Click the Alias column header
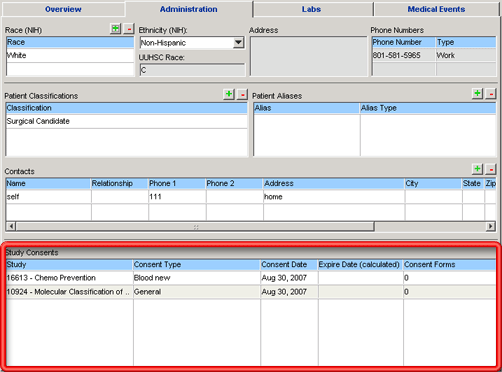Viewport: 502px width, 372px height. point(306,108)
